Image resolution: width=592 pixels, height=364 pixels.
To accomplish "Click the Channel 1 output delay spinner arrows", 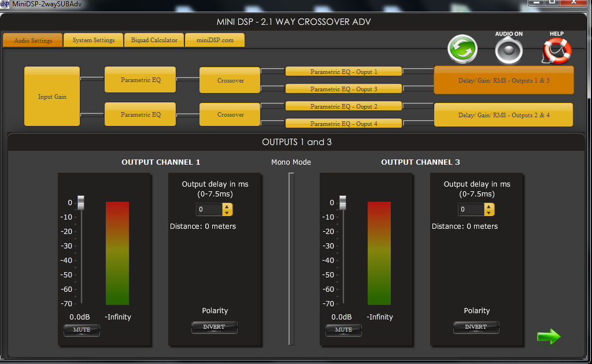I will coord(227,209).
